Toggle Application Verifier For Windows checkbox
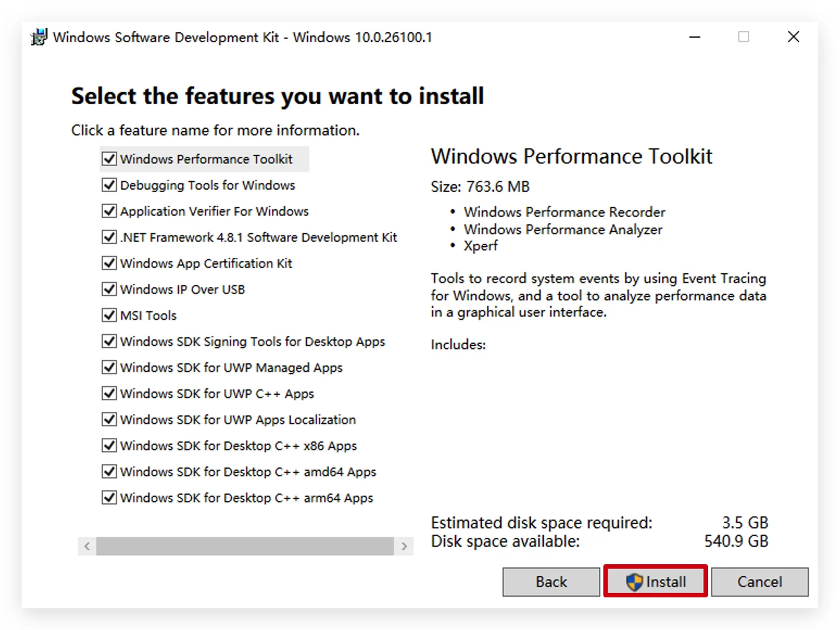 109,211
